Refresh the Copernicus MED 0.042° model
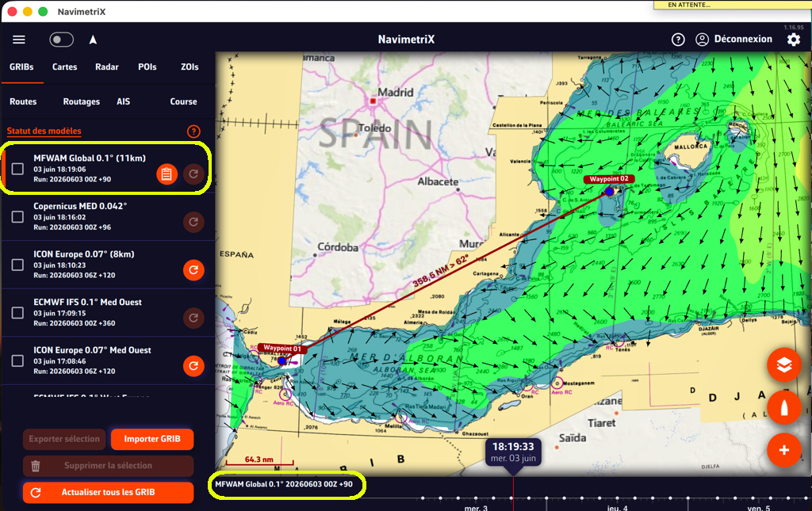 193,222
